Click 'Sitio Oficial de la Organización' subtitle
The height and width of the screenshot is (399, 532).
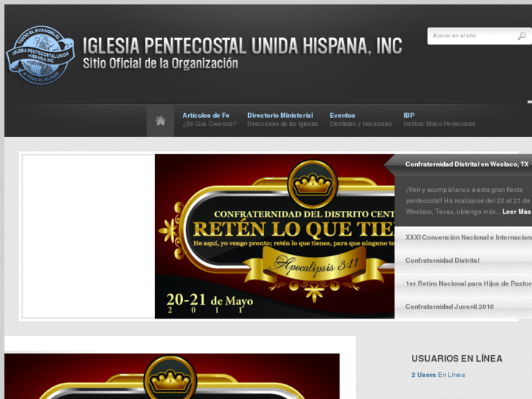[160, 64]
